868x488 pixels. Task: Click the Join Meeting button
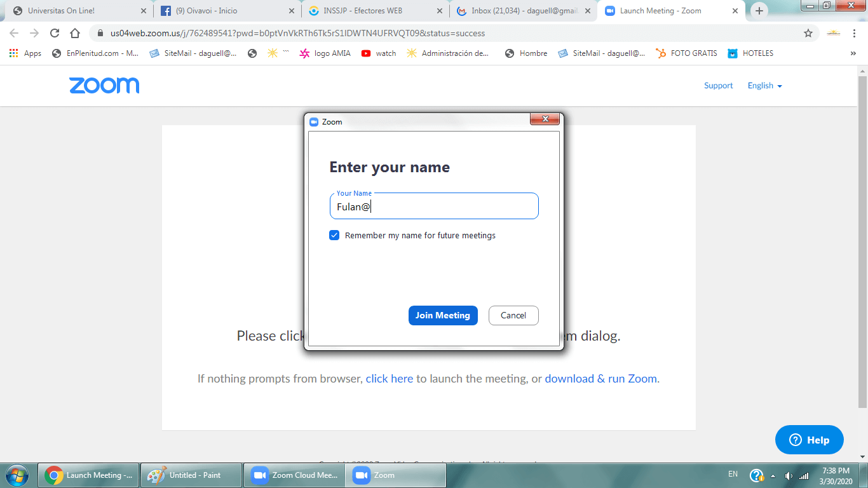coord(442,315)
